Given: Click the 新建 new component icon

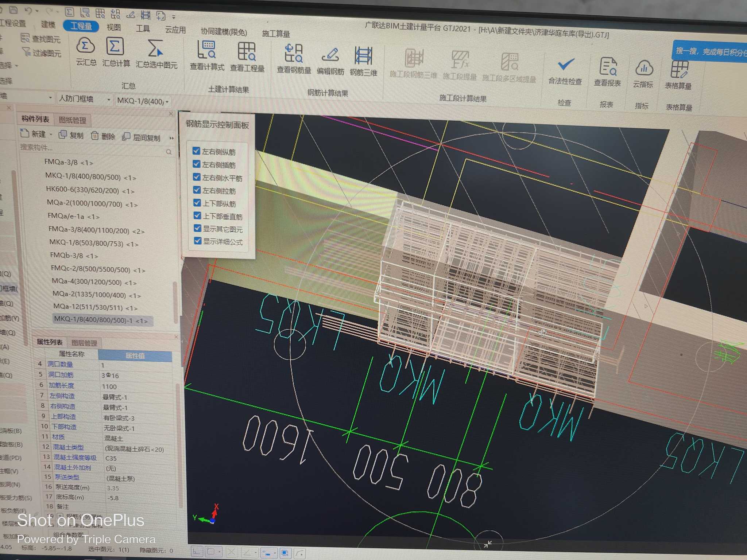Looking at the screenshot, I should 24,133.
